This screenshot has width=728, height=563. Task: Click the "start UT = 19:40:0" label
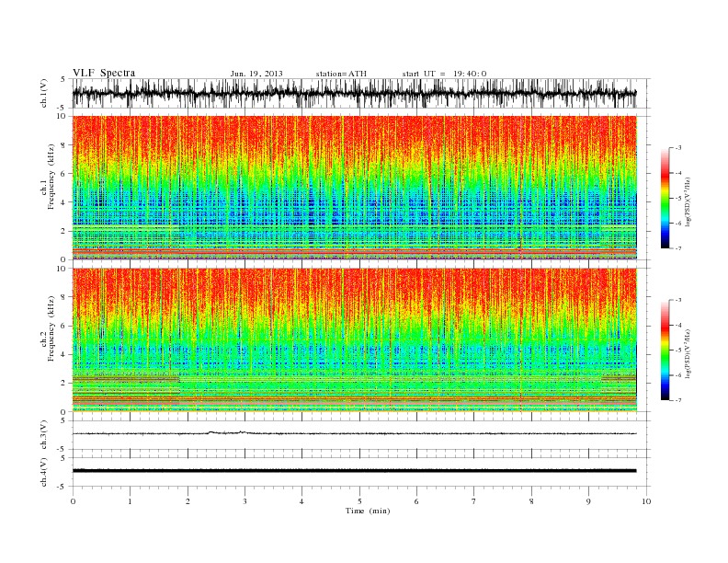(444, 74)
